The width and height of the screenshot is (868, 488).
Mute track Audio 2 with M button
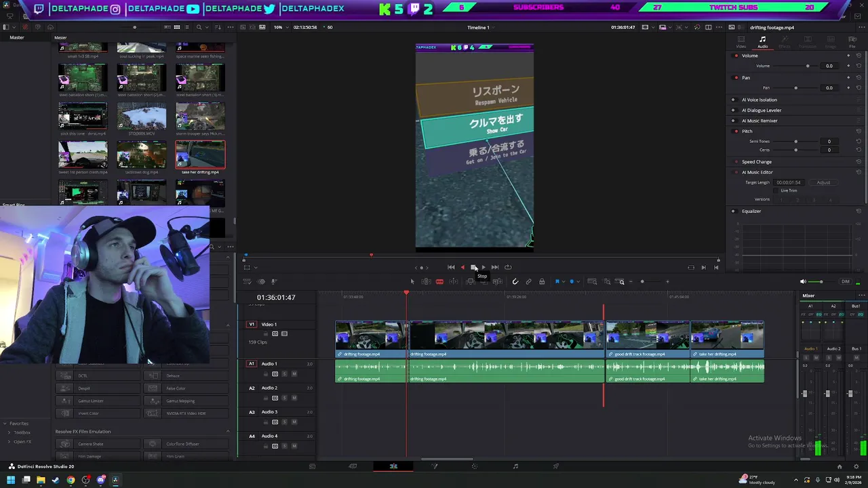(294, 398)
